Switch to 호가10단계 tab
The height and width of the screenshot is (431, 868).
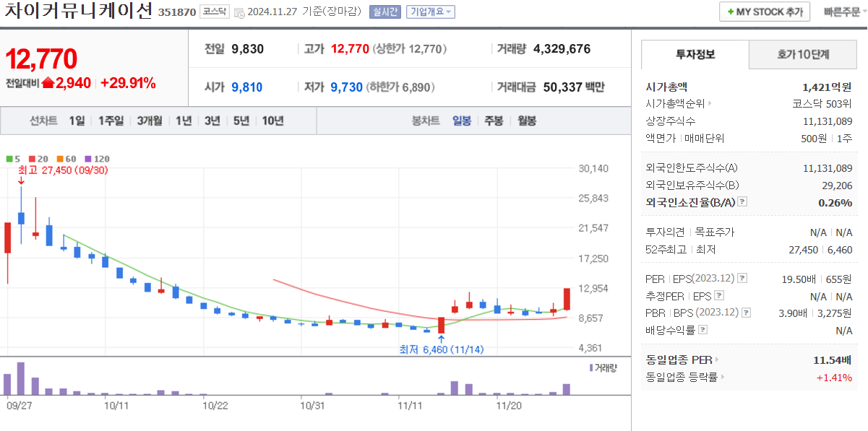click(x=803, y=54)
